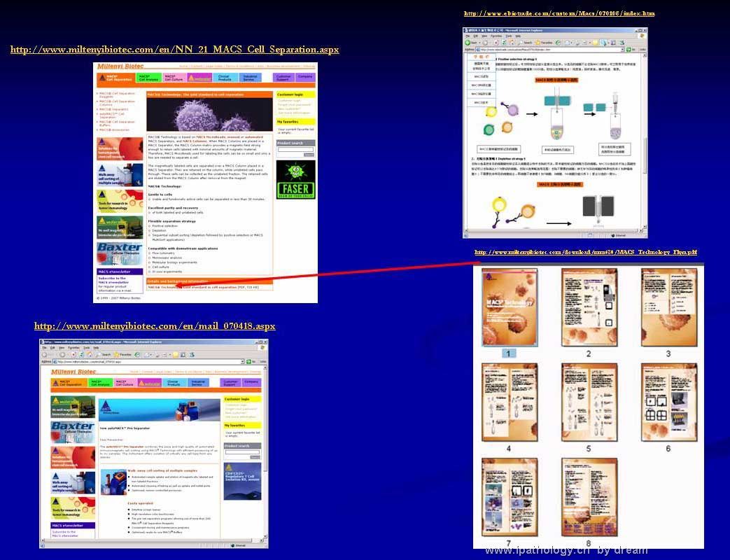Open address dropdown in mail_070418 browser window
Screen dimensions: 730x560
tap(243, 362)
